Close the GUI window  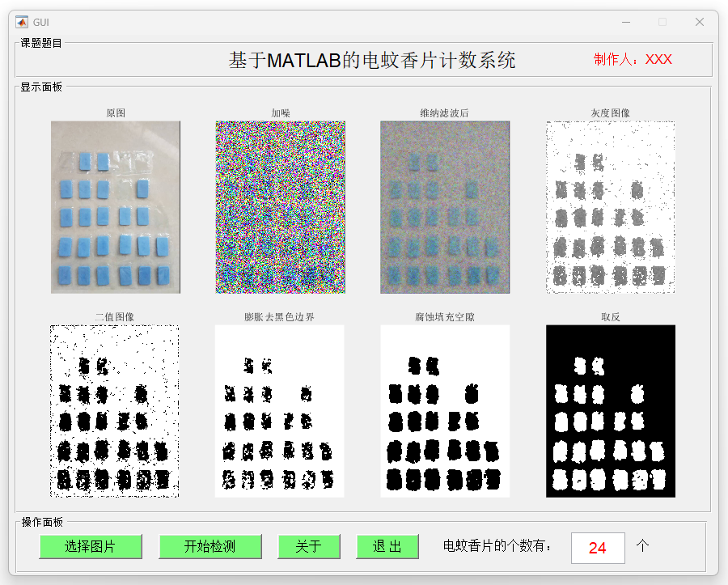pyautogui.click(x=700, y=22)
